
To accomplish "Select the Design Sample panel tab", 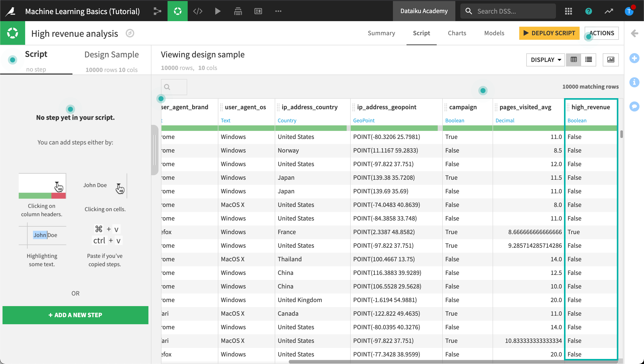I will point(111,60).
